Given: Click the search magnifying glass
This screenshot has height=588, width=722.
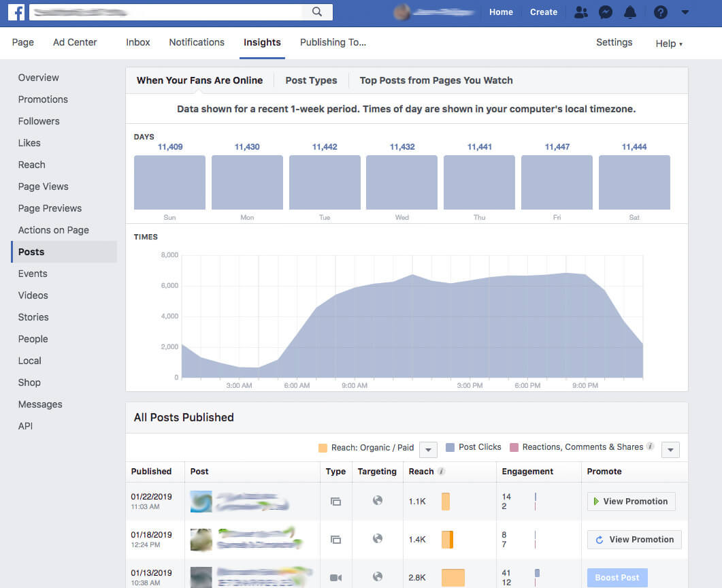Looking at the screenshot, I should pyautogui.click(x=318, y=11).
